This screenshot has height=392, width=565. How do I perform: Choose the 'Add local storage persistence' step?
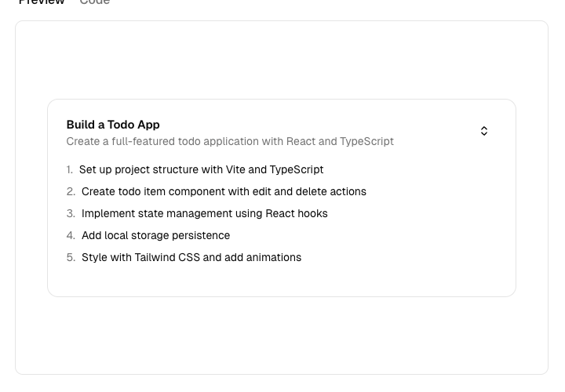click(x=155, y=235)
